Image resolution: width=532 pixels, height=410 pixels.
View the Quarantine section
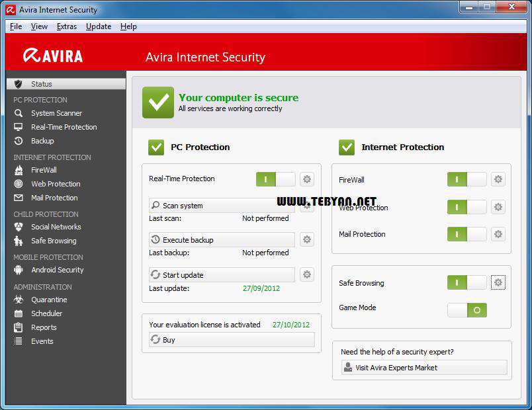coord(49,300)
